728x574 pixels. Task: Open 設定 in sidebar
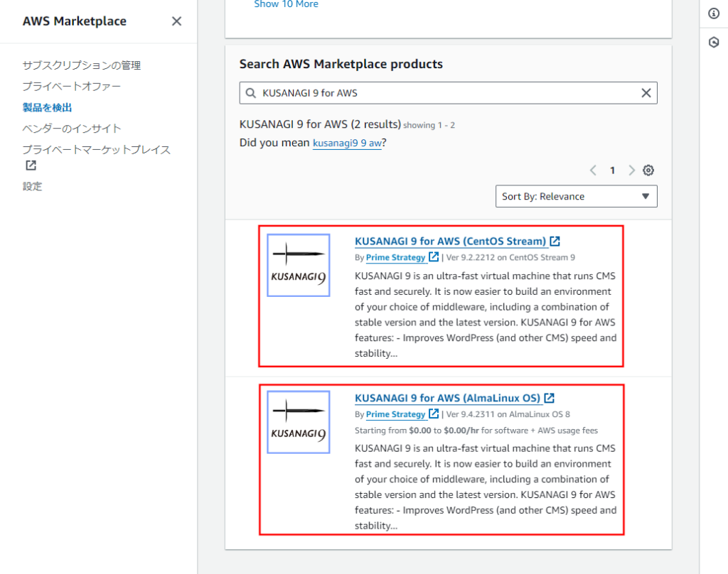coord(33,187)
